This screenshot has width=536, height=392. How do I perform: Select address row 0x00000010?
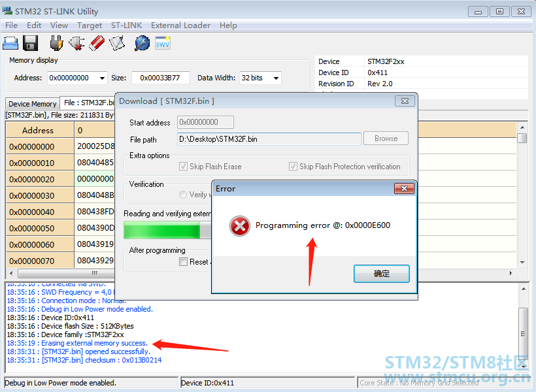[x=40, y=163]
